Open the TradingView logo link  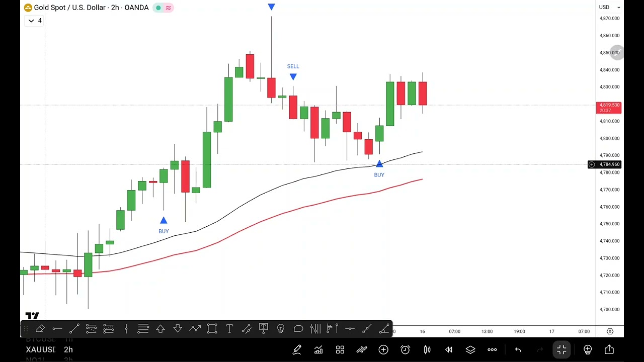(x=32, y=316)
